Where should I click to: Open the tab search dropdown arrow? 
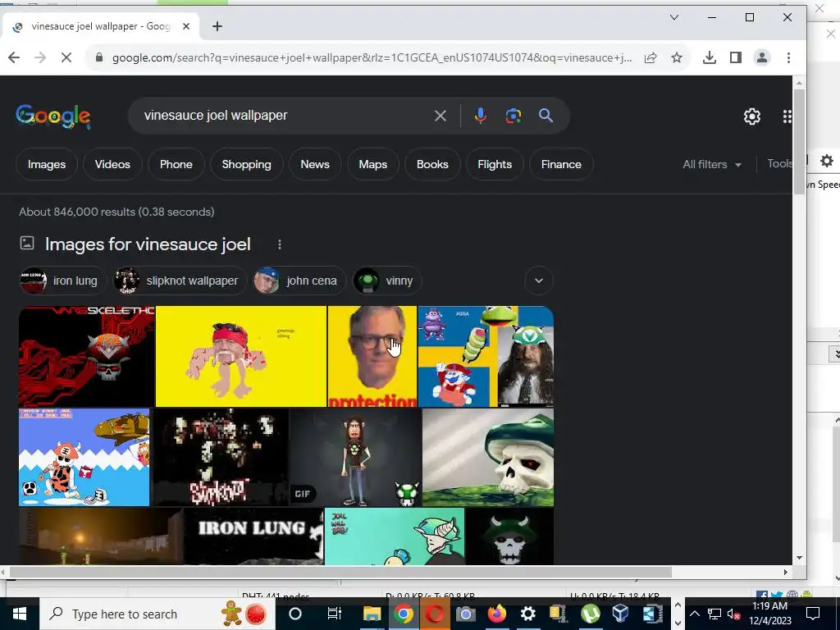pos(674,17)
